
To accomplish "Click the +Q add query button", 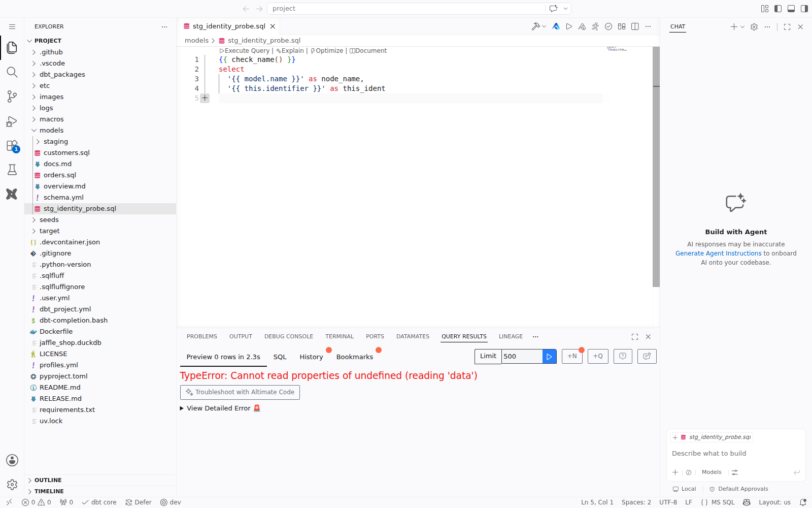I will (598, 357).
